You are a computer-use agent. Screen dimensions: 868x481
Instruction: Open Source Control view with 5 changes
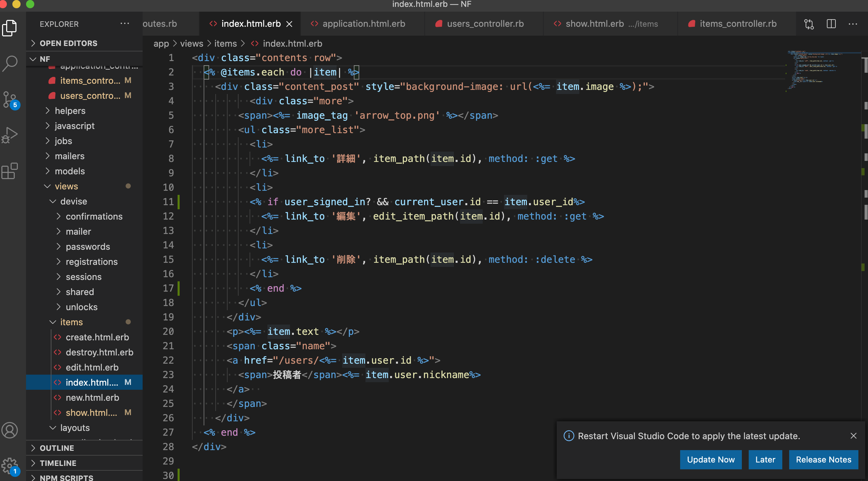(10, 100)
